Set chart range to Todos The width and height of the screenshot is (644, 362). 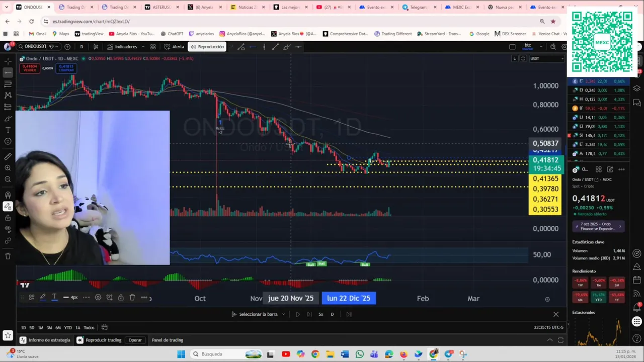tap(89, 327)
